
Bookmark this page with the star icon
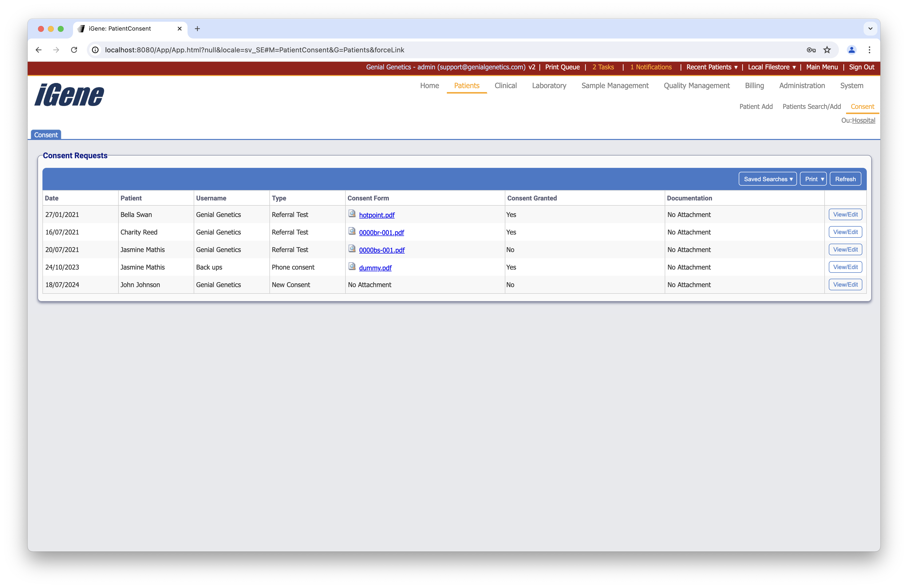[x=827, y=50]
